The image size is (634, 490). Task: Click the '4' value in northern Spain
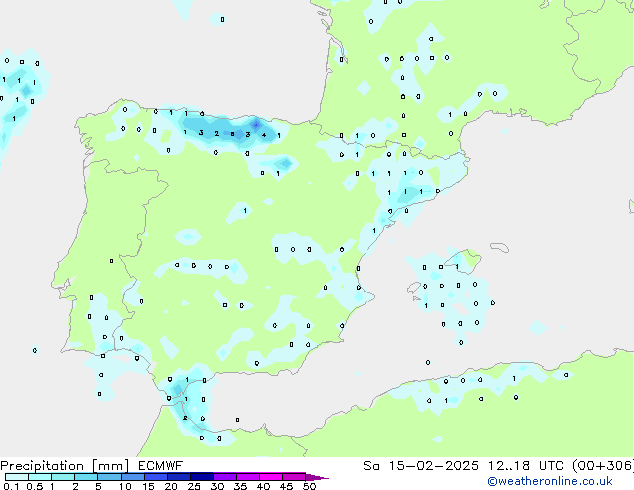264,135
